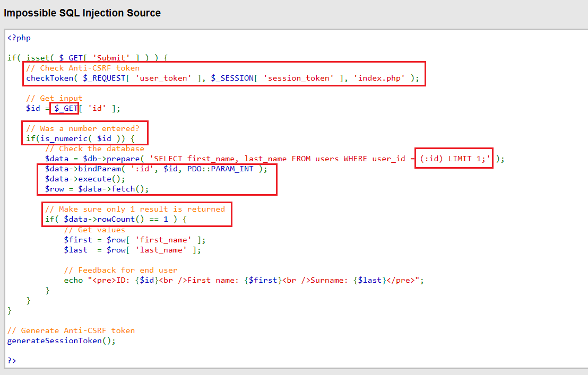Click the '// Was a number entered?' comment

83,128
